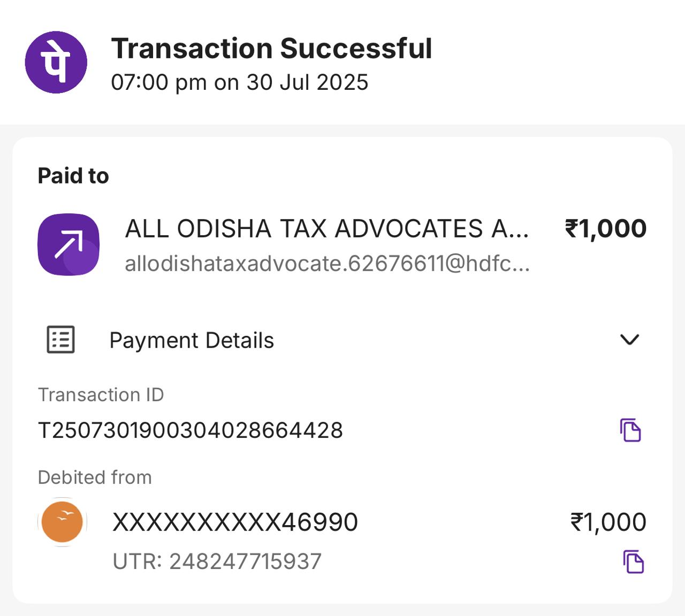Click the PhonePe logo icon
Viewport: 685px width, 616px height.
click(56, 62)
